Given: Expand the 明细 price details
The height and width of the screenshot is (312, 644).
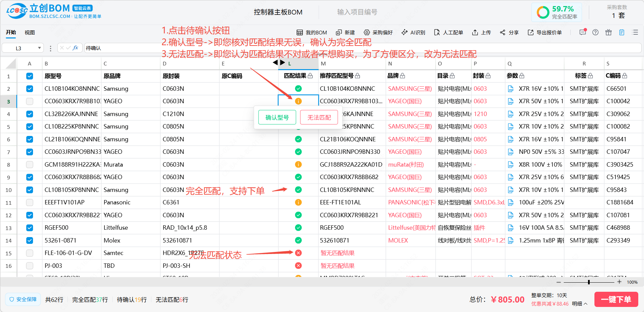Looking at the screenshot, I should 580,304.
